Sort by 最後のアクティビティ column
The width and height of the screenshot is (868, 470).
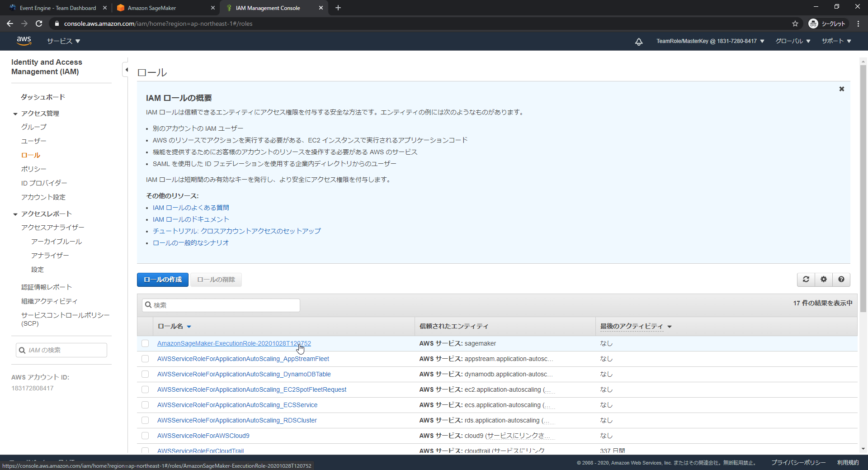[636, 326]
